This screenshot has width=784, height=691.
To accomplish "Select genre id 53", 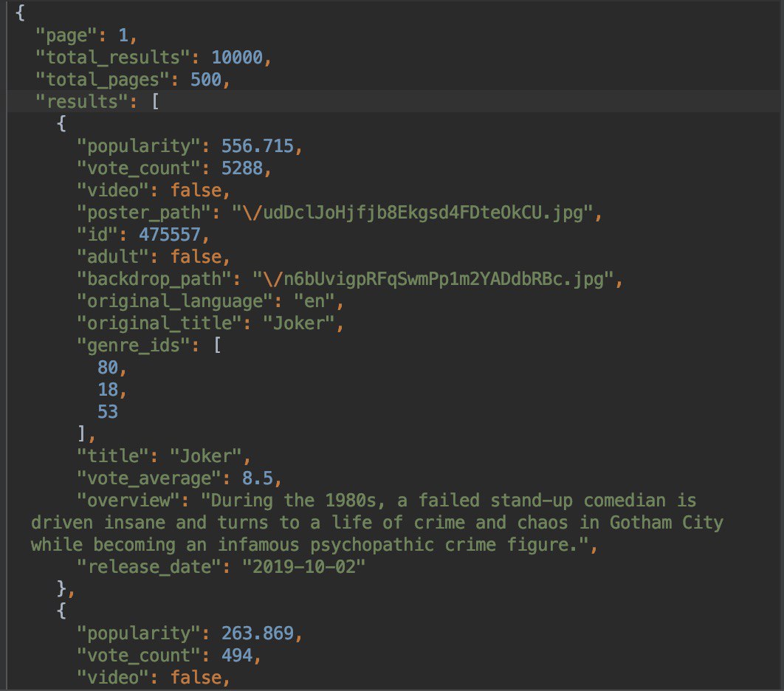I will (108, 412).
